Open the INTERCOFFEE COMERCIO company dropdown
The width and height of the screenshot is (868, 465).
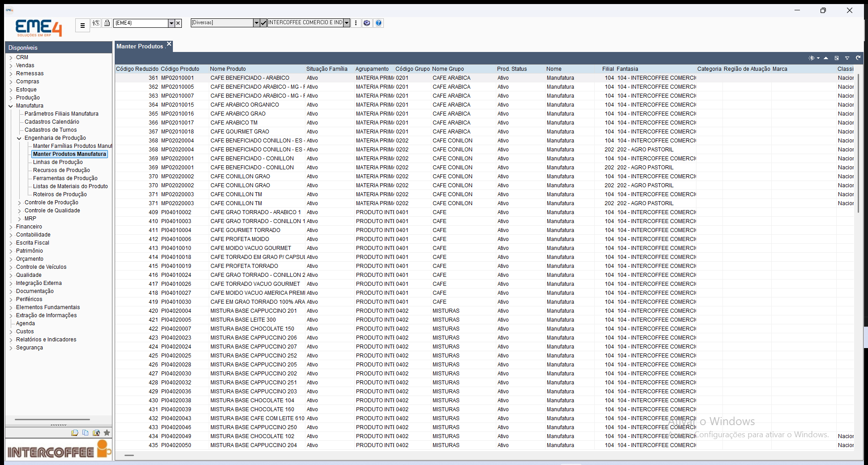pos(347,23)
